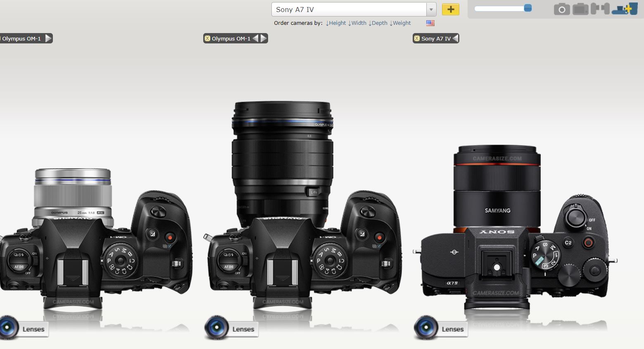Switch to back view camera icon
This screenshot has width=644, height=349.
point(580,9)
